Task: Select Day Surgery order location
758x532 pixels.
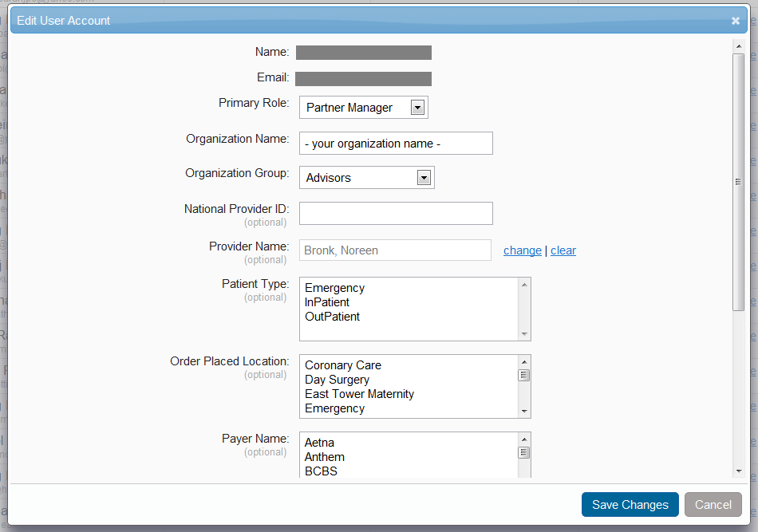Action: click(x=337, y=380)
